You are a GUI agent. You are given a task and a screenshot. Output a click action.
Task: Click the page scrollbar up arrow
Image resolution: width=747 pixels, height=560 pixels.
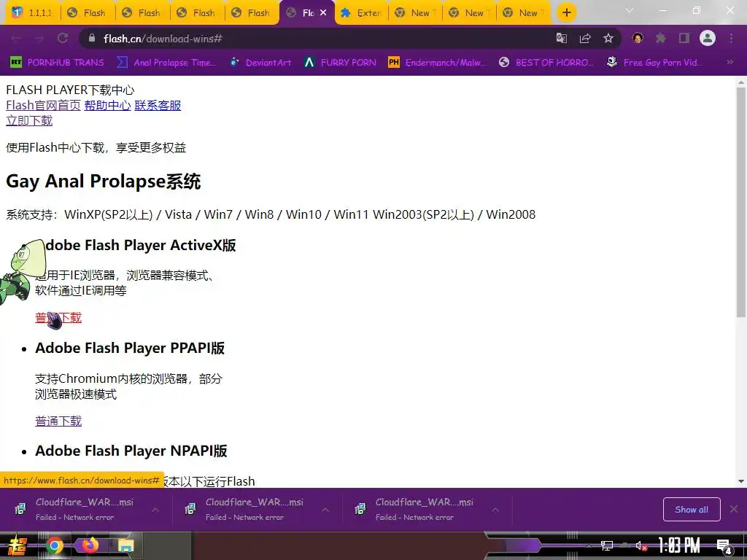pos(741,82)
